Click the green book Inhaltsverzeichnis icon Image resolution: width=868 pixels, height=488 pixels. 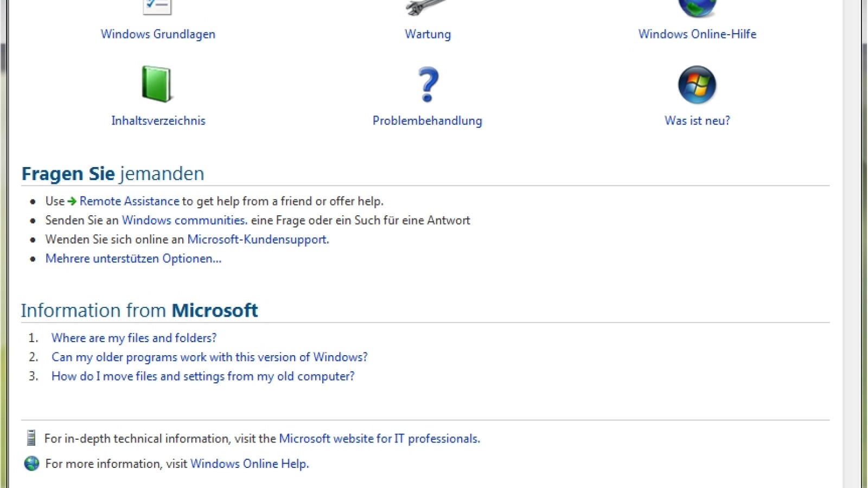pos(157,85)
